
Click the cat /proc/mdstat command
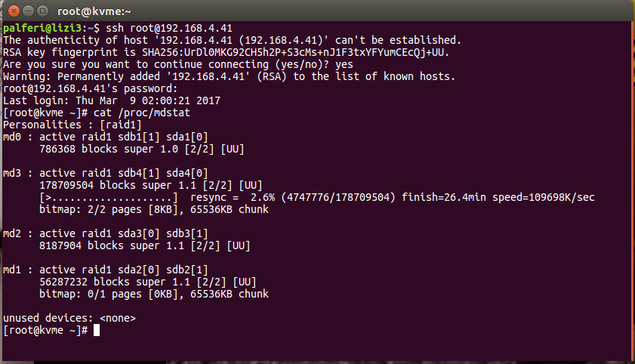pos(142,113)
